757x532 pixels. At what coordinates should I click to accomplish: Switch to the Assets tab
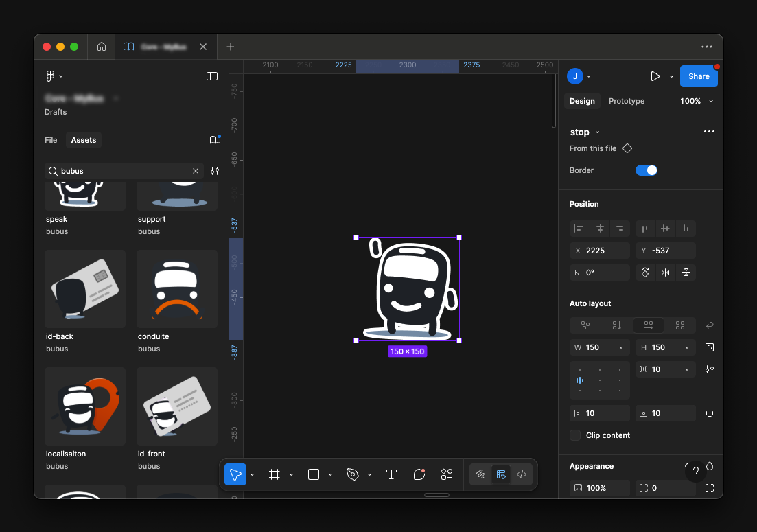click(84, 140)
